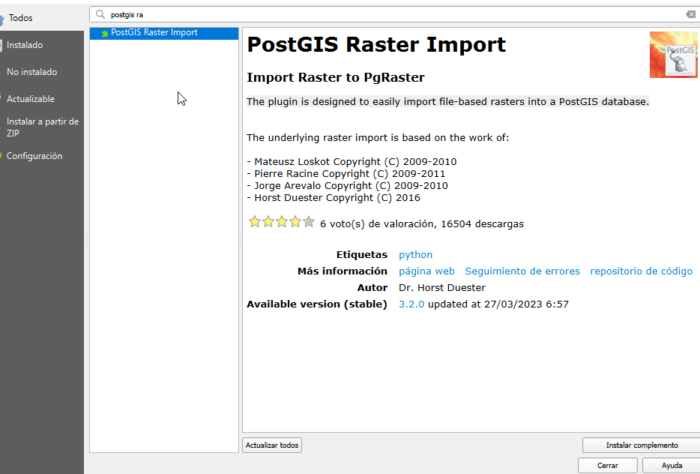The image size is (700, 474).
Task: Switch to the Instalado tab
Action: [x=25, y=45]
